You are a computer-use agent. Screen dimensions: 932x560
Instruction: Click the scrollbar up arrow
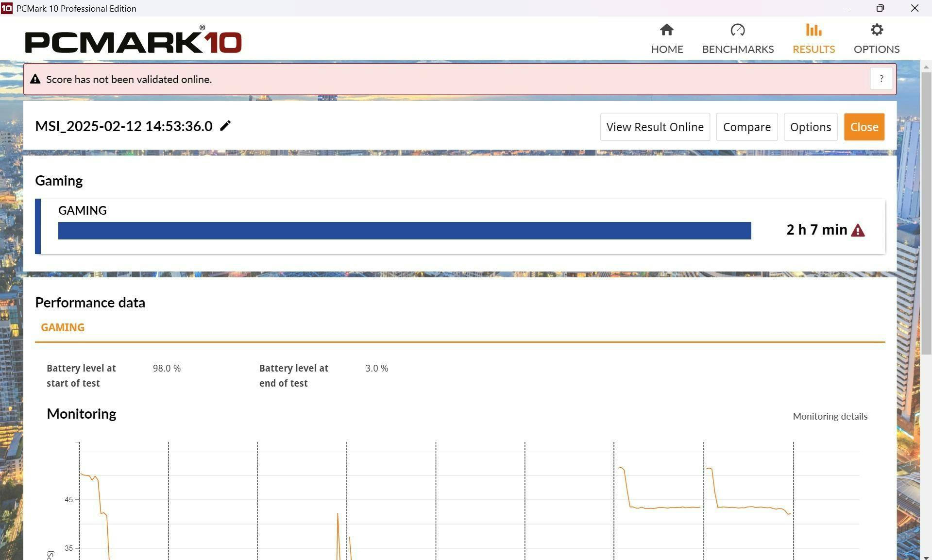(x=926, y=67)
